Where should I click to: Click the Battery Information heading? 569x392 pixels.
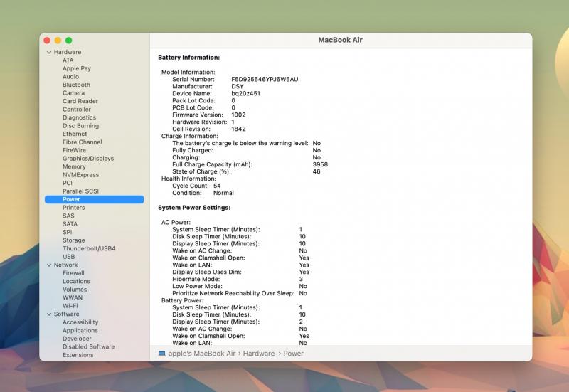pos(188,58)
